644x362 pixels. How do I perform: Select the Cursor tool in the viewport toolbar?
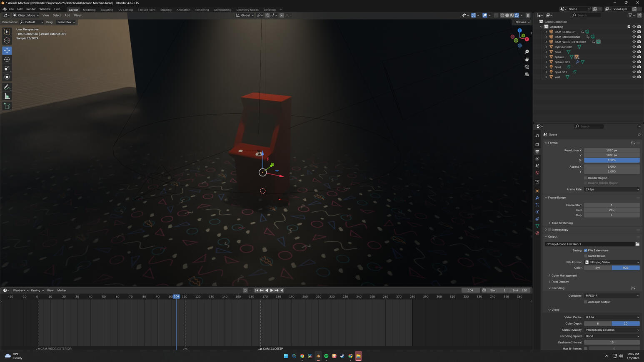click(x=7, y=40)
